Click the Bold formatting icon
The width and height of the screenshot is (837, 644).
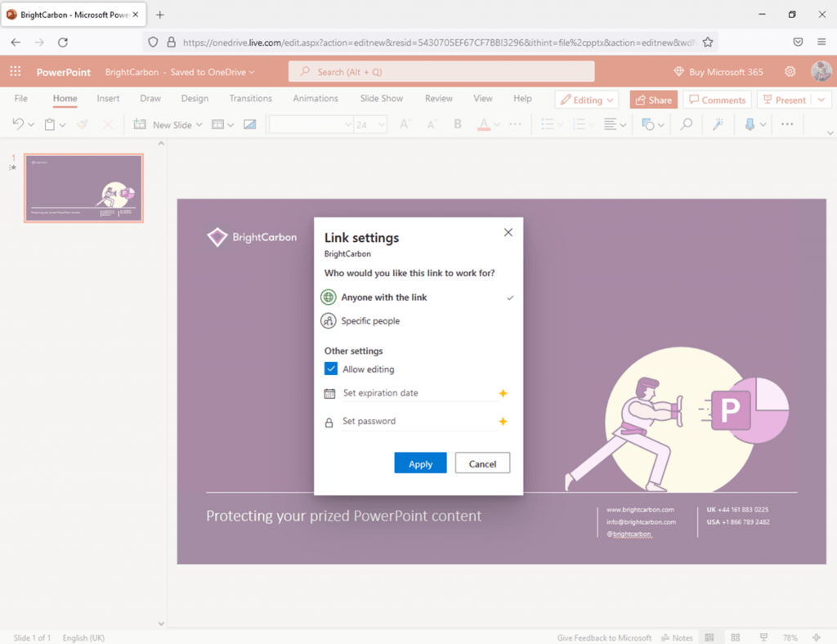tap(458, 124)
